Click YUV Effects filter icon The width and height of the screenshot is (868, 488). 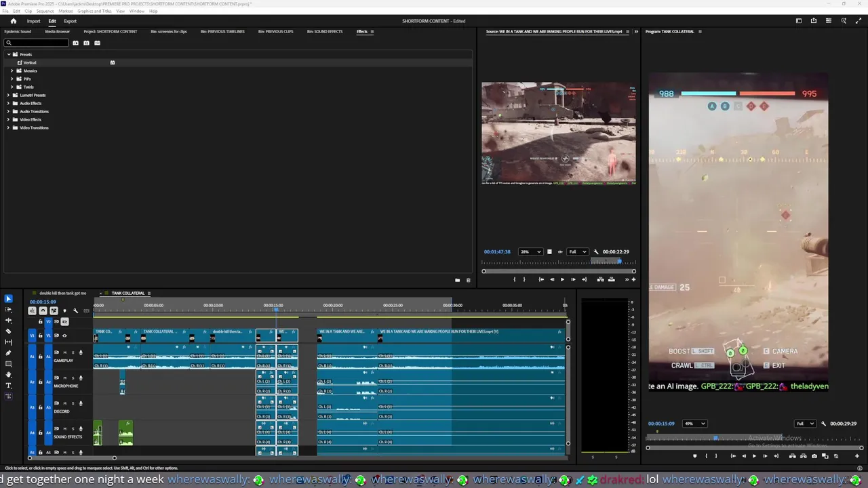pos(97,43)
